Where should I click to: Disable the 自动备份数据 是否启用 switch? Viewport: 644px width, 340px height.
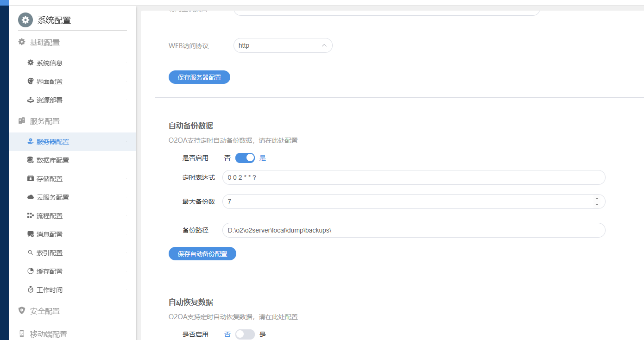[x=245, y=158]
